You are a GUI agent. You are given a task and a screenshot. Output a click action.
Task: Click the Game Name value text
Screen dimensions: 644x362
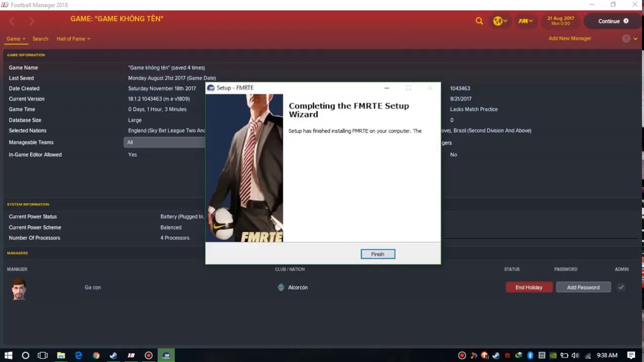pyautogui.click(x=167, y=67)
